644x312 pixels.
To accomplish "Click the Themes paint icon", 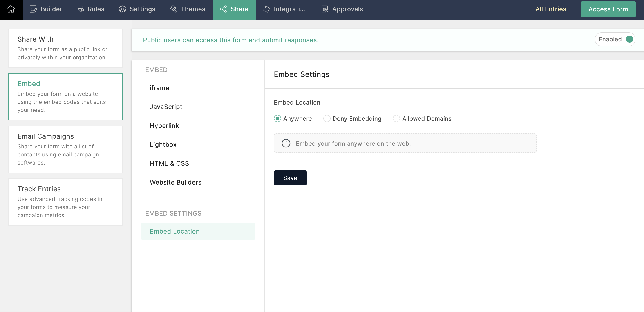I will (173, 9).
